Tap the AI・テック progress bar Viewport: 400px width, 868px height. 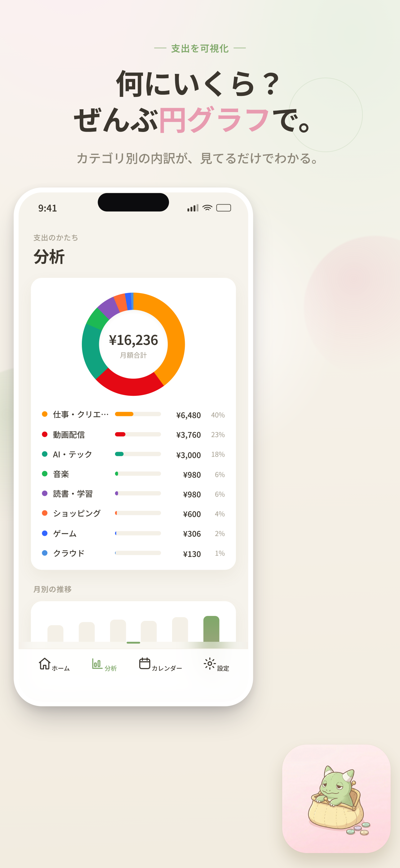point(138,454)
